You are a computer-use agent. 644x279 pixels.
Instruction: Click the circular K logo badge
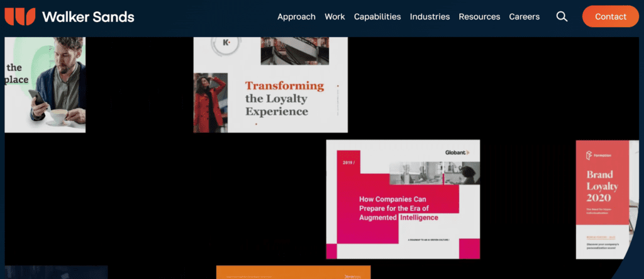click(x=226, y=43)
